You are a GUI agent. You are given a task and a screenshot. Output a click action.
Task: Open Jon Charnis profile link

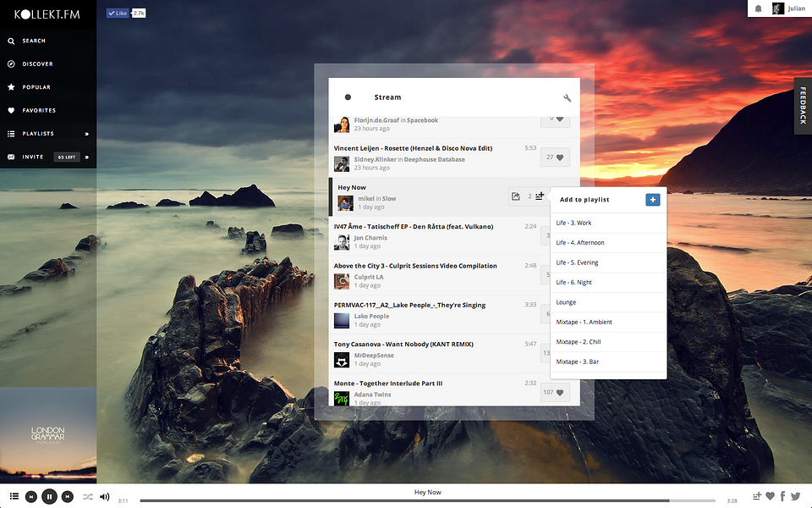(x=370, y=238)
